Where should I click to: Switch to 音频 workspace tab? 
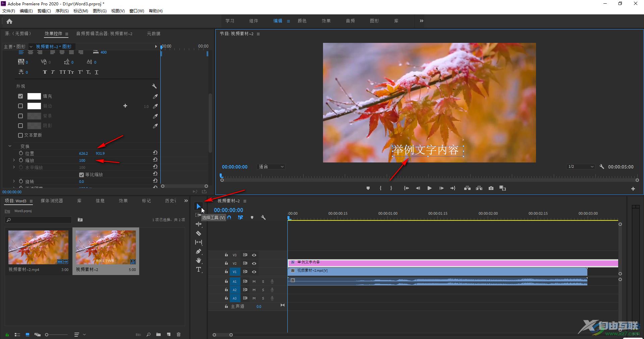[x=351, y=21]
